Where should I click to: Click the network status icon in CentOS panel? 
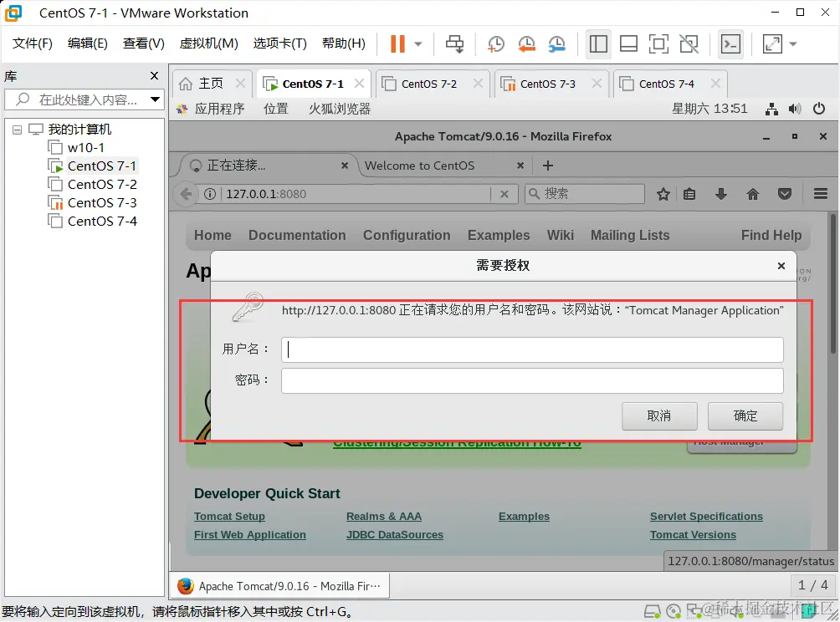[x=771, y=110]
